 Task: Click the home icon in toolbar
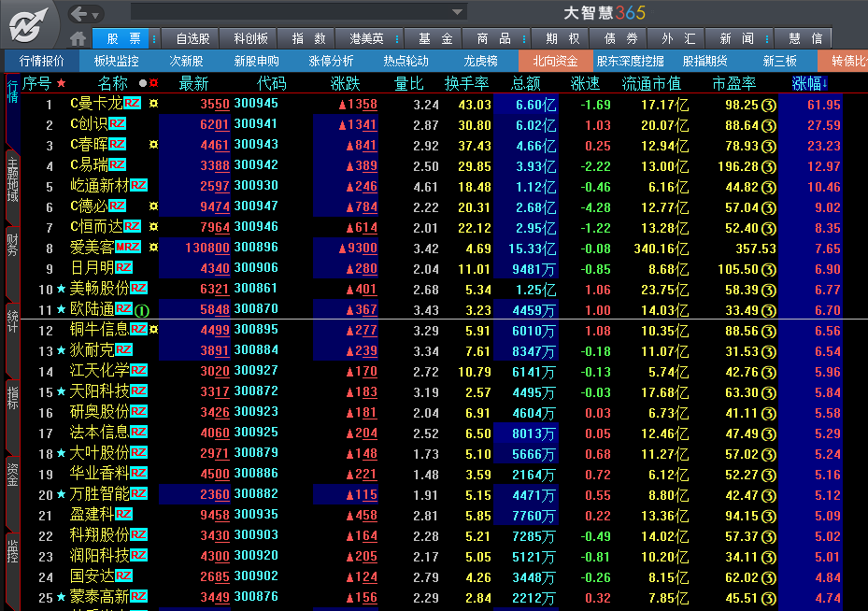pos(78,38)
